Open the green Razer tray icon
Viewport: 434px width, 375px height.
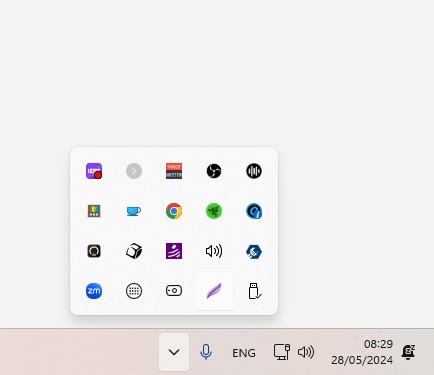pyautogui.click(x=214, y=211)
